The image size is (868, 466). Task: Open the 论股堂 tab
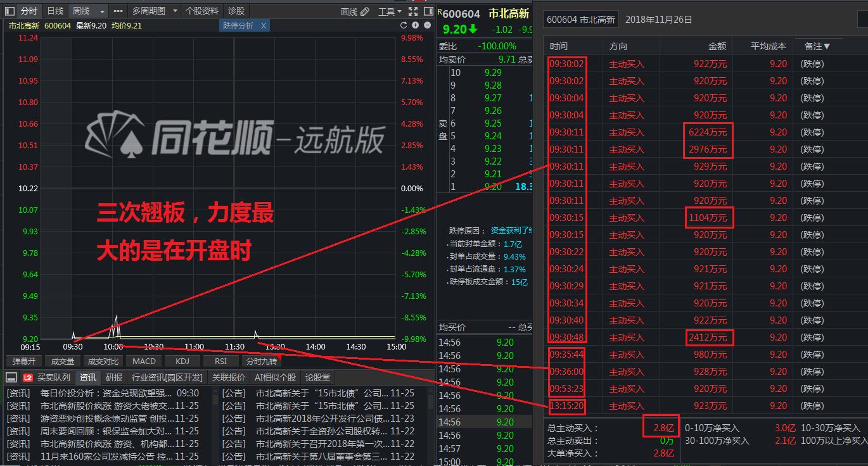tap(318, 378)
